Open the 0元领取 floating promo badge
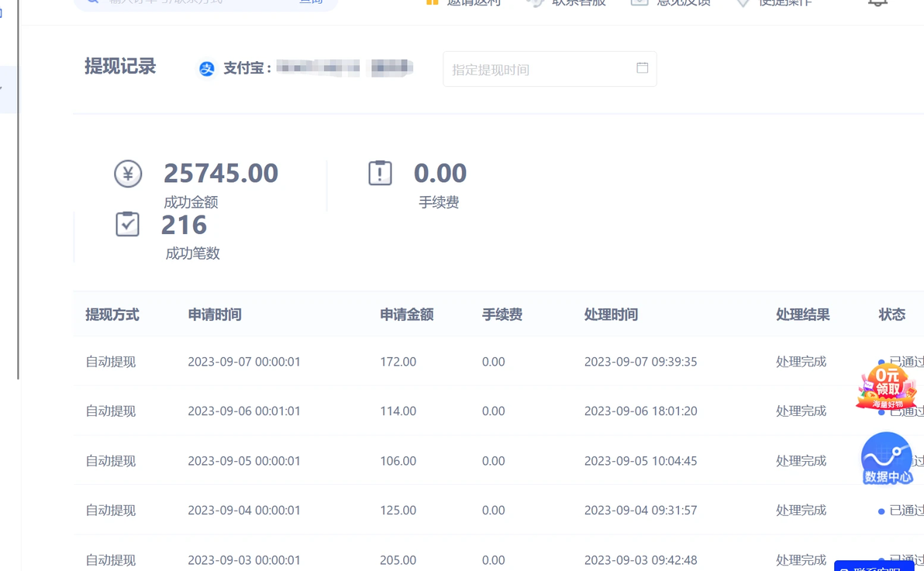The height and width of the screenshot is (571, 924). 886,387
